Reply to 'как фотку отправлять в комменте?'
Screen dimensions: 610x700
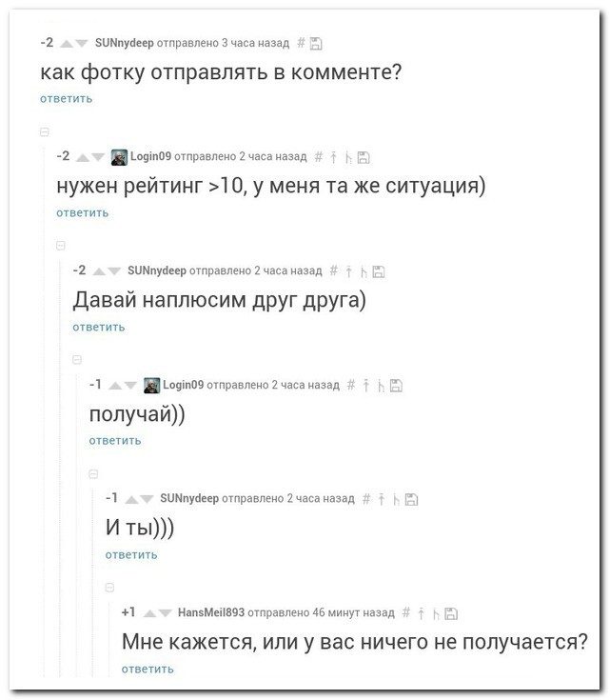pos(66,99)
